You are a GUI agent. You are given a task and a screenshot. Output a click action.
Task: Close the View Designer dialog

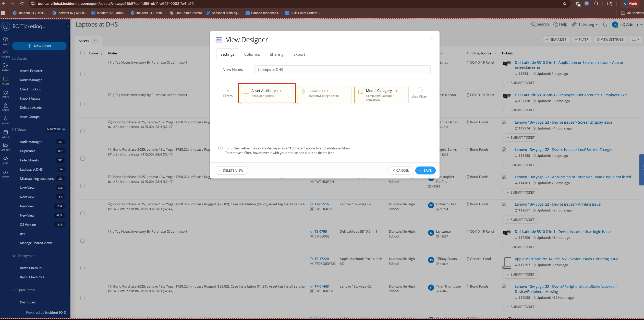click(x=431, y=39)
